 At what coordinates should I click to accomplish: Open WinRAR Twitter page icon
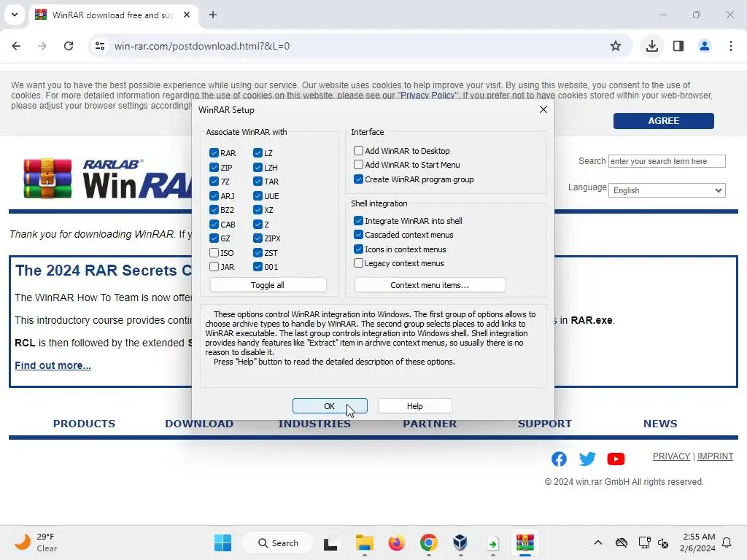[x=587, y=459]
